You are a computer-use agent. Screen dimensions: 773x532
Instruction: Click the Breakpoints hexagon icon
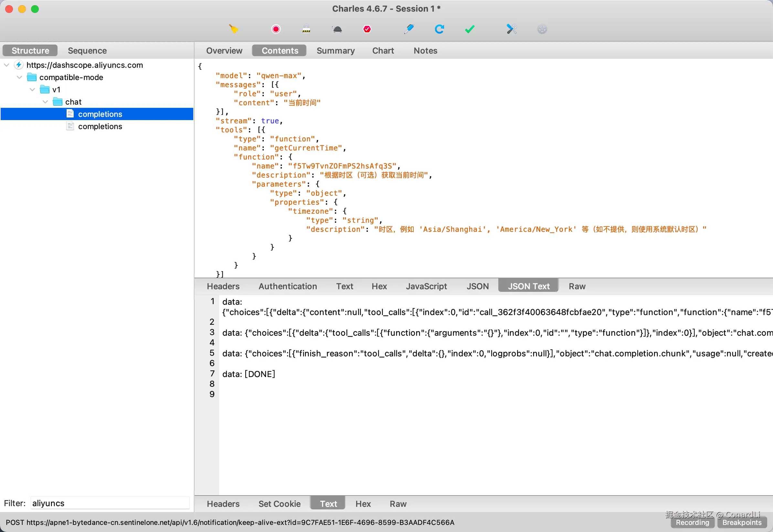point(367,29)
